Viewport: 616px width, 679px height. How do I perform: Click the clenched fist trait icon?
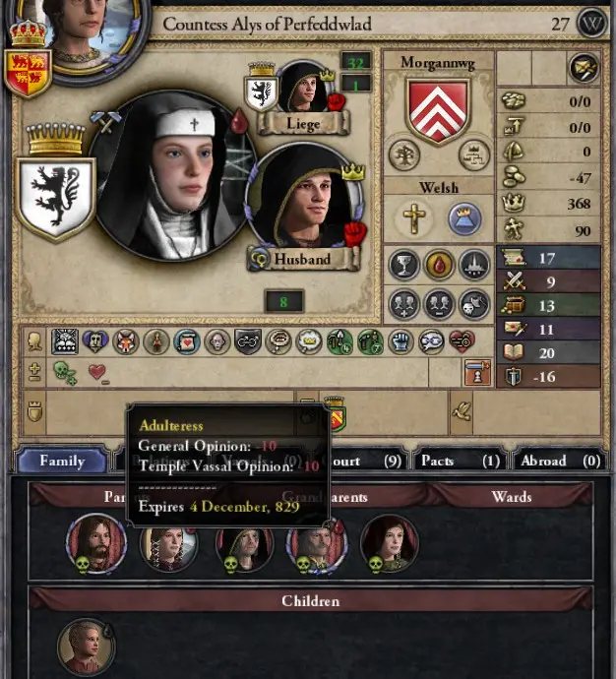(400, 341)
